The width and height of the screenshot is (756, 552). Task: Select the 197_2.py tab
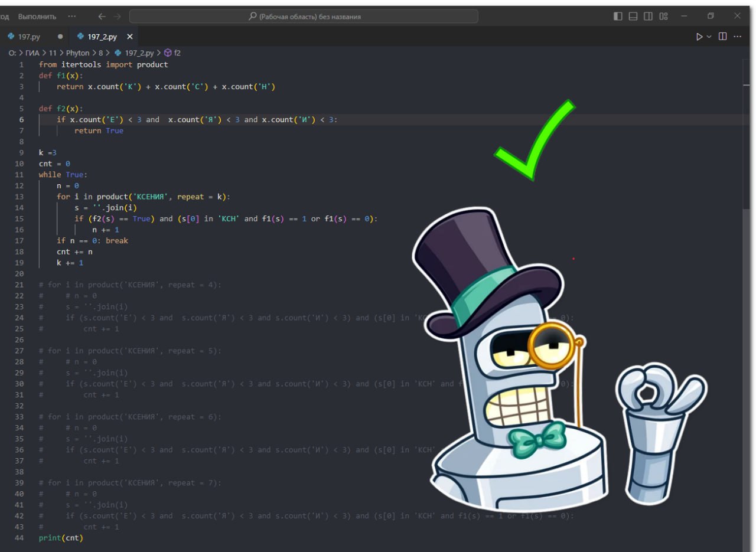[x=104, y=37]
